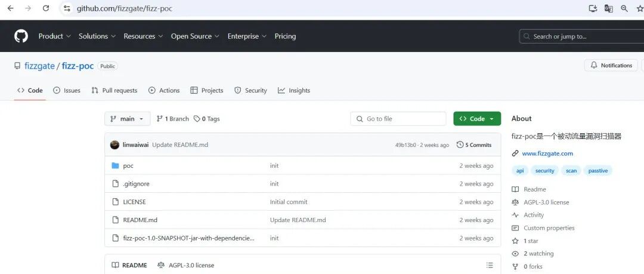Open the fizz-poc repository link
The width and height of the screenshot is (644, 274).
tap(78, 66)
